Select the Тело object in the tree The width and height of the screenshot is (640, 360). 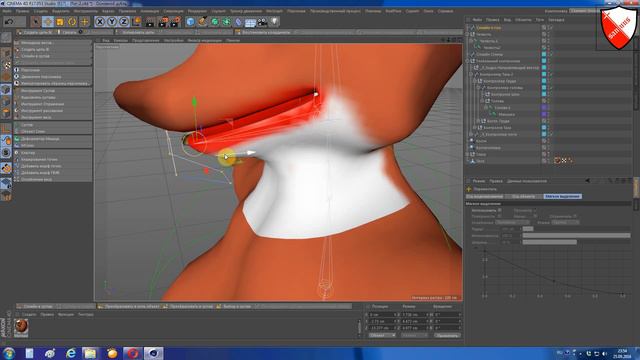[x=480, y=161]
